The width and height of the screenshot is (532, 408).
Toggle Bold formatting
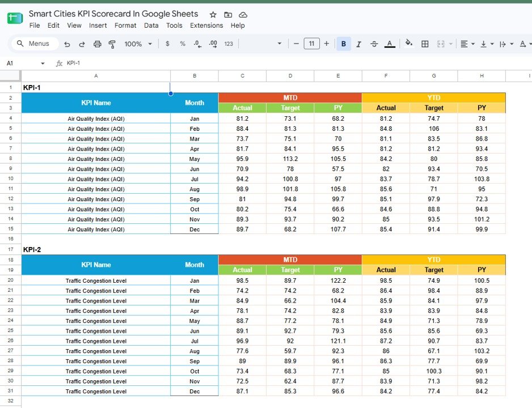(x=343, y=44)
